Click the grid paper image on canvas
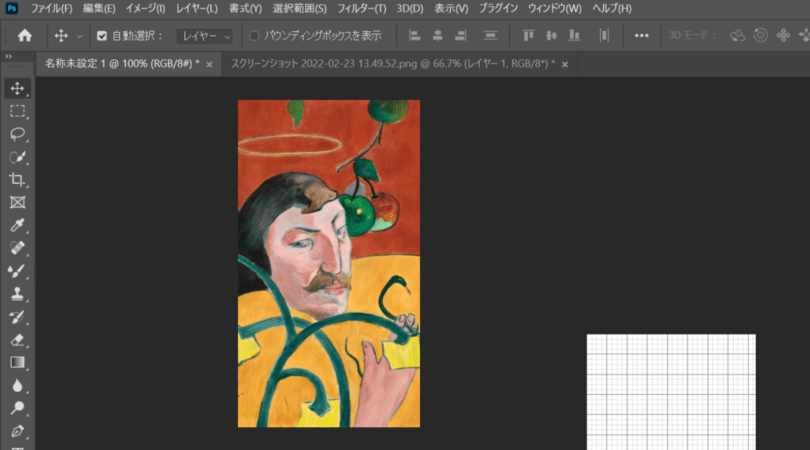This screenshot has height=450, width=810. point(670,392)
